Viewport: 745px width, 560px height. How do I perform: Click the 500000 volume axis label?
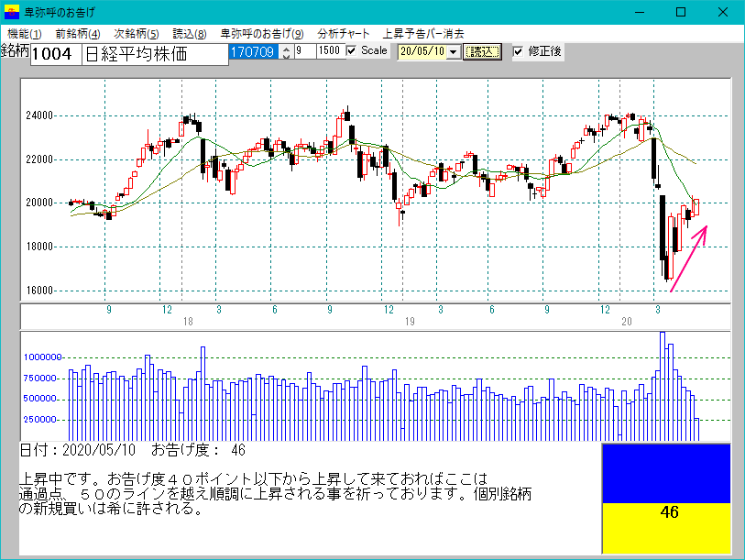coord(40,399)
